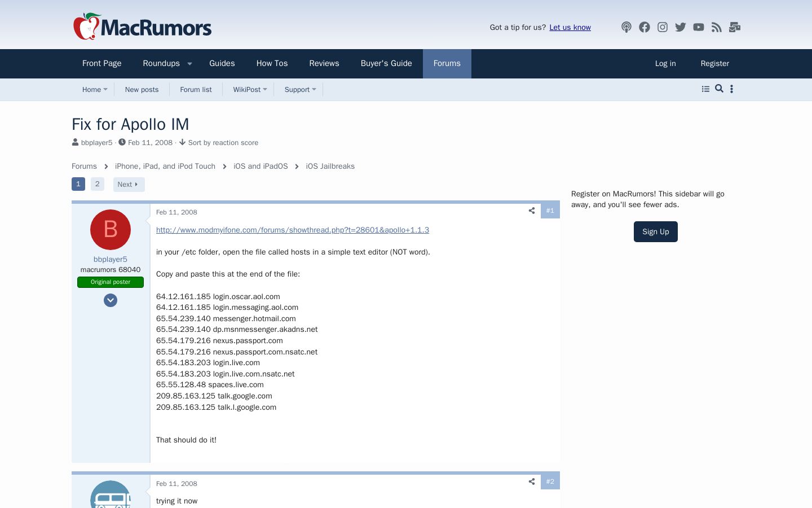This screenshot has width=812, height=508.
Task: Click the line '65.54.239.140 messenger.hotmail.com'
Action: pyautogui.click(x=226, y=318)
